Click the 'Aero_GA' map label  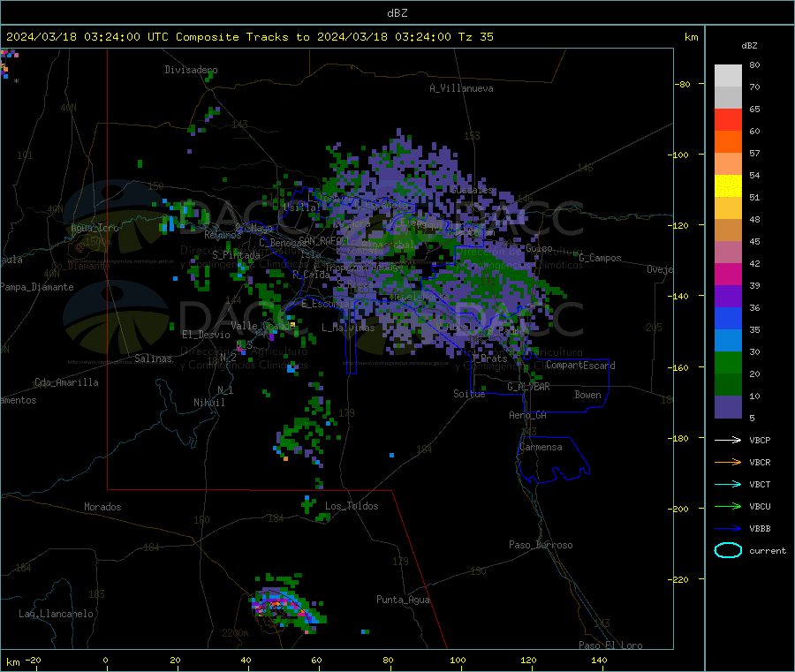(x=528, y=415)
